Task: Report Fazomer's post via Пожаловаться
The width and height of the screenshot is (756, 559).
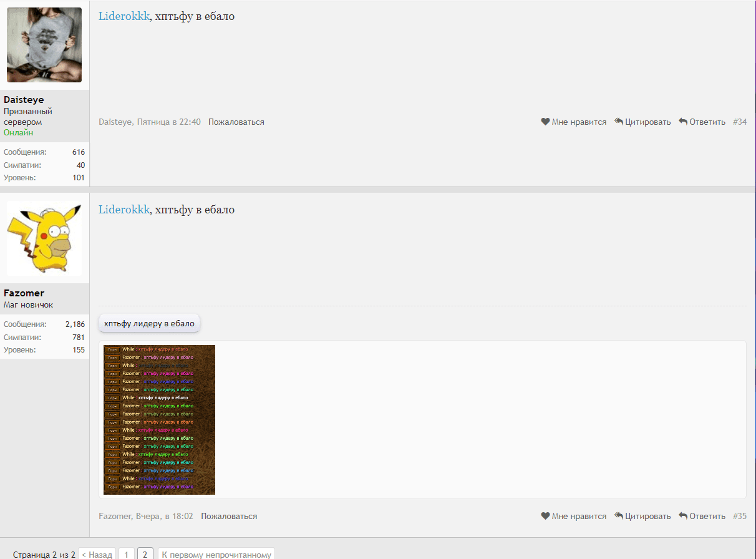Action: 229,517
